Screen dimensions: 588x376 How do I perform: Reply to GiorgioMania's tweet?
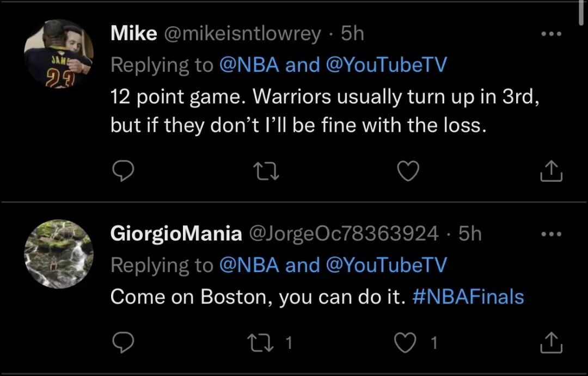tap(123, 342)
